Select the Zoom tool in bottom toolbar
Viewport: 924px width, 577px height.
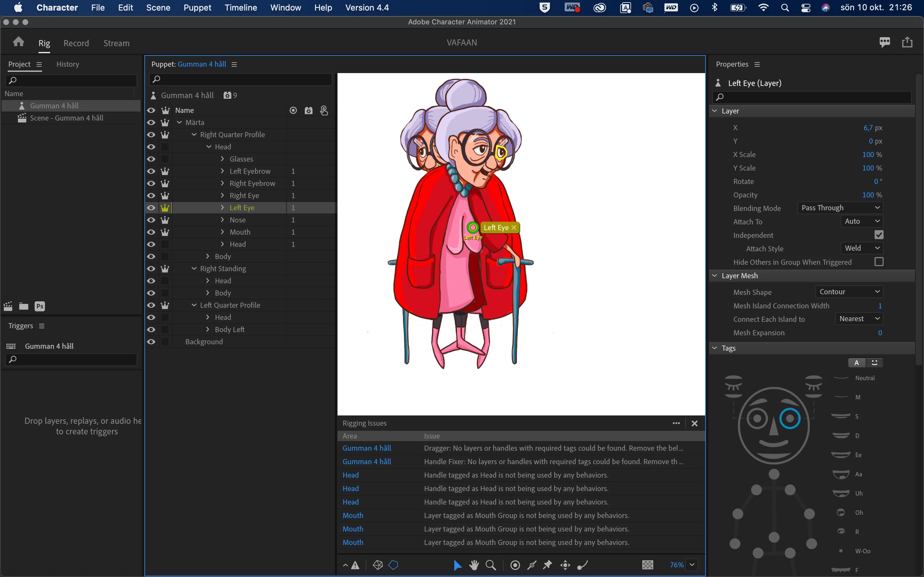point(491,565)
